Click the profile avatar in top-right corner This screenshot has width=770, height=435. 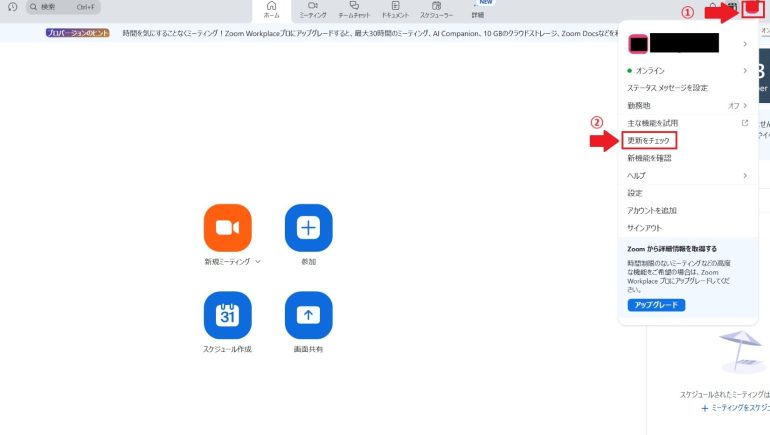pos(752,10)
